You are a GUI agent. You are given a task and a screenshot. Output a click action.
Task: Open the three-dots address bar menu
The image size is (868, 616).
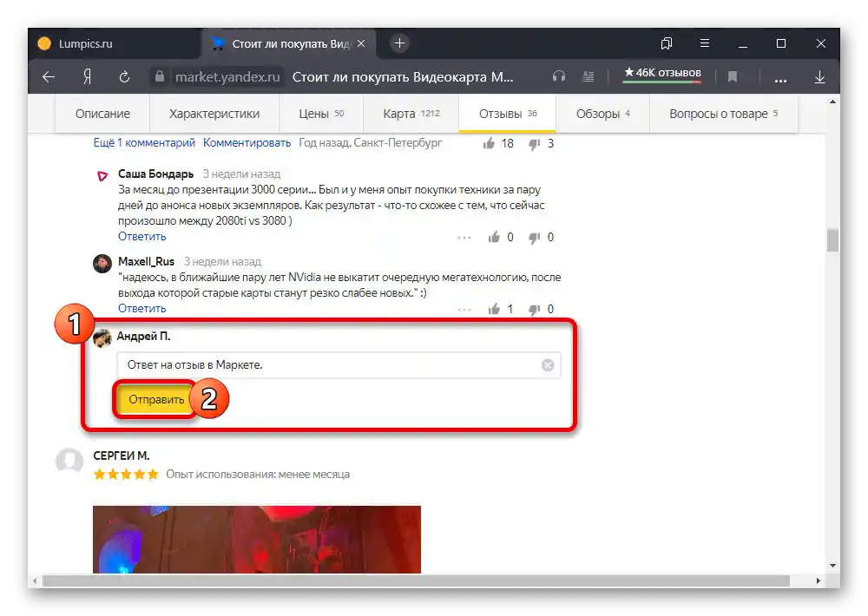780,79
